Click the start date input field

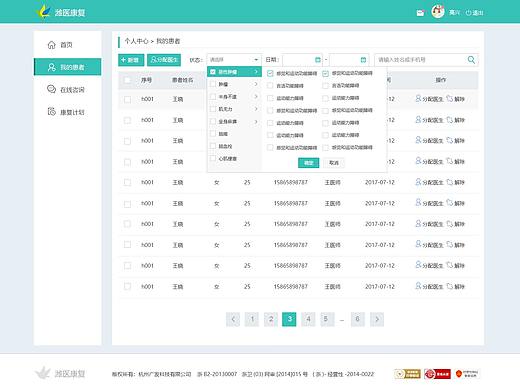[x=302, y=60]
